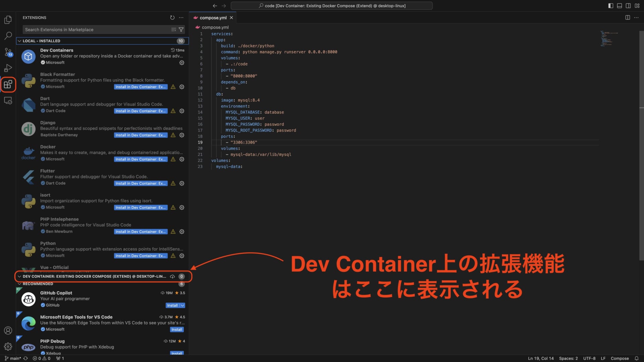Customize editor layout icon

[x=637, y=6]
